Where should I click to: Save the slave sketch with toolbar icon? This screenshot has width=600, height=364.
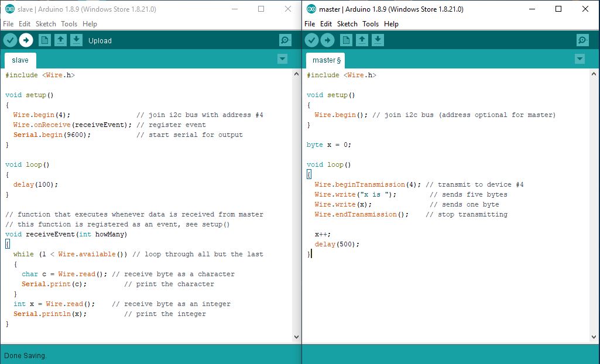76,40
